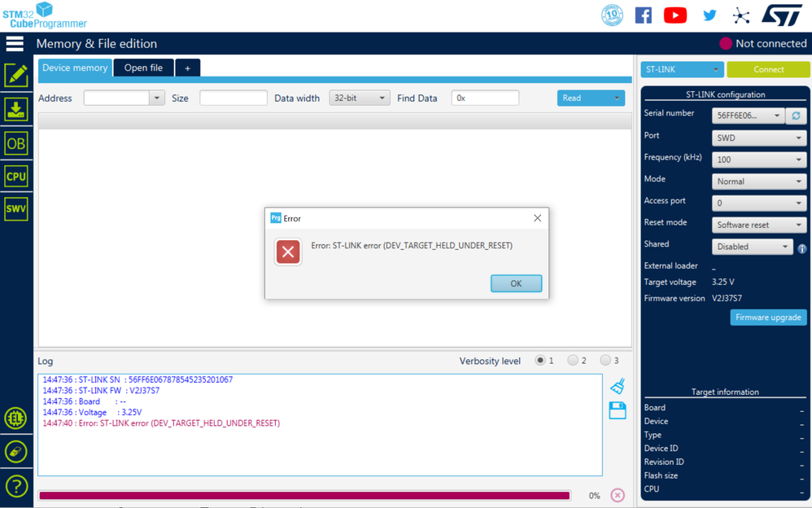Click the ST logo
Screen dimensions: 812x508
point(782,15)
